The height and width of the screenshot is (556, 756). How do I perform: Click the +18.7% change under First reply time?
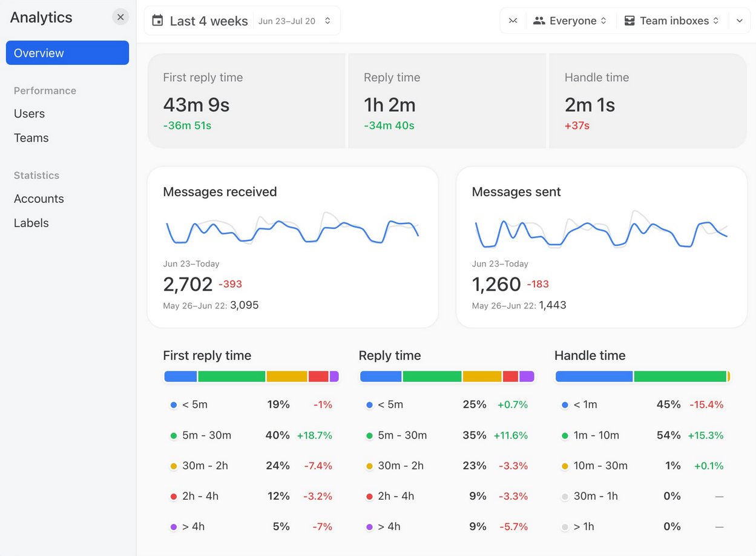coord(314,435)
